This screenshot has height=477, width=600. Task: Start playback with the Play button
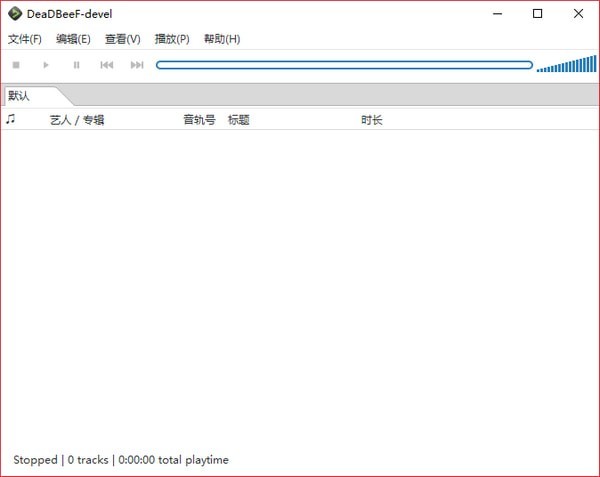click(46, 65)
